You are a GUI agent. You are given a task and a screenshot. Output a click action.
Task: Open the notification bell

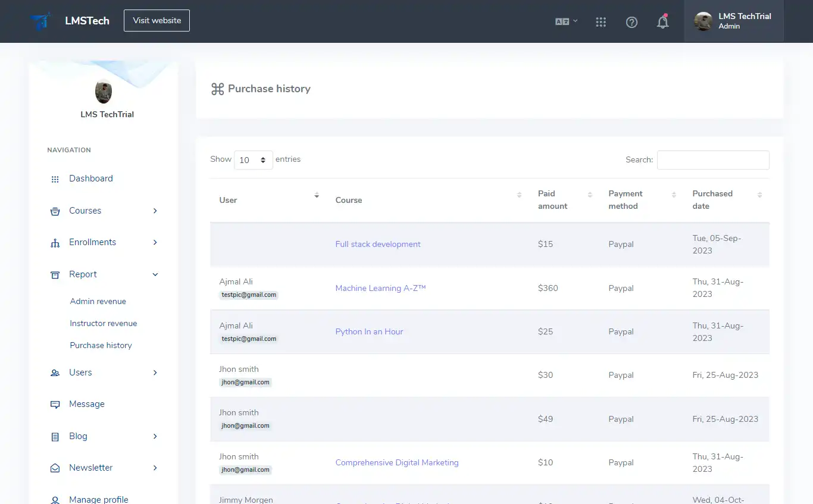(x=662, y=21)
